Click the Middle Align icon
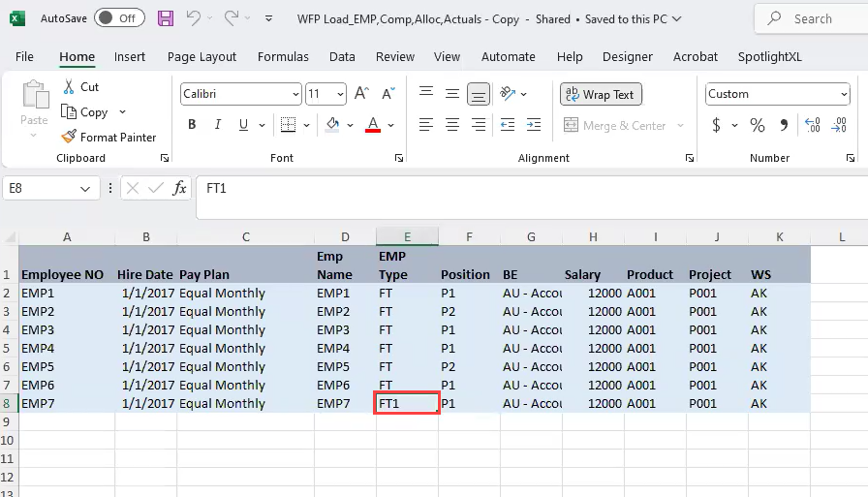The image size is (868, 497). pyautogui.click(x=452, y=93)
